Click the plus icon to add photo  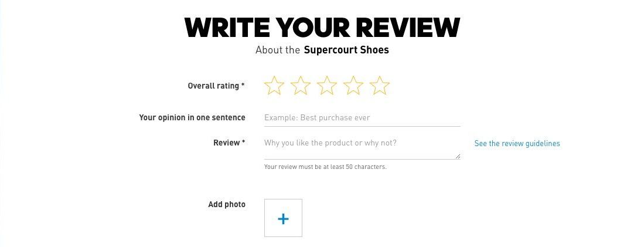(x=283, y=218)
